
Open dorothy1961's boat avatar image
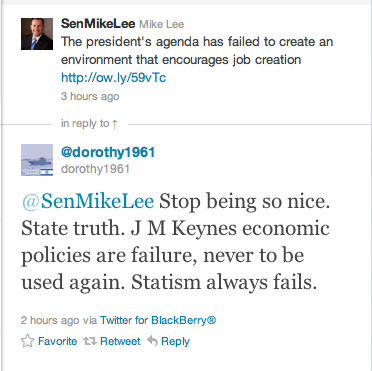[x=37, y=160]
